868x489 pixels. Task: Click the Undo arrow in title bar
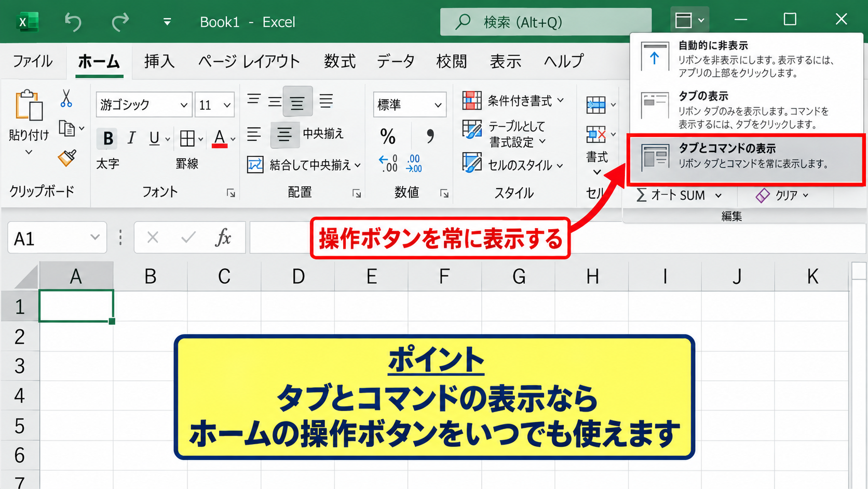click(x=73, y=22)
